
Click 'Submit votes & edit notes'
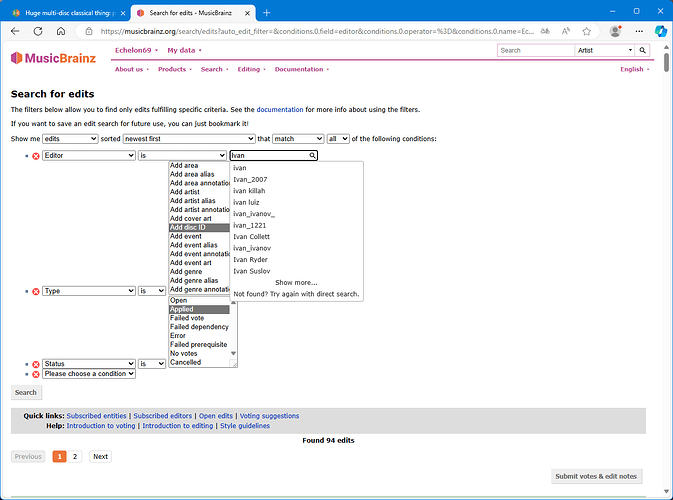point(596,476)
